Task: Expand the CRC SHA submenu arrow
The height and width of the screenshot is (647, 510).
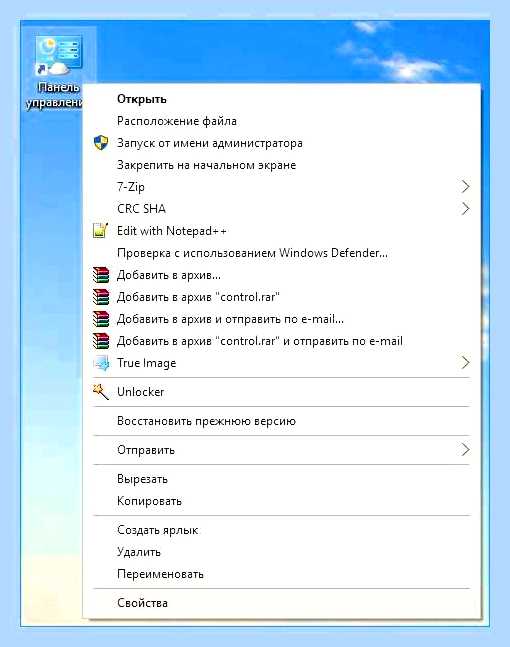Action: click(x=465, y=208)
